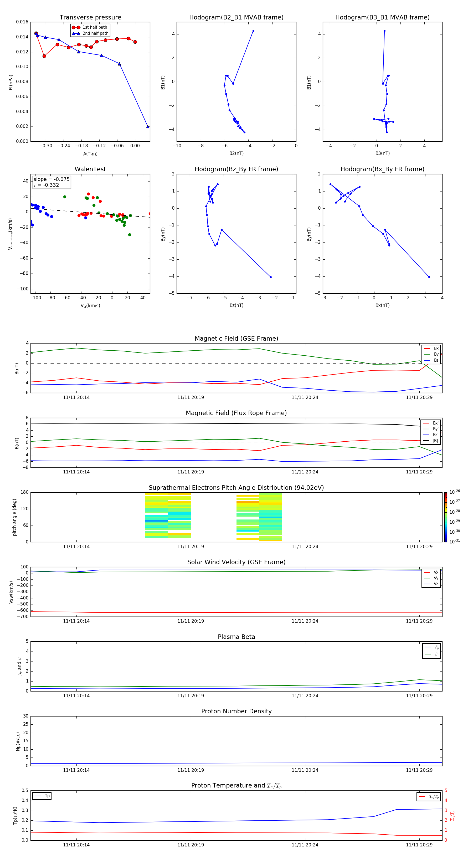Click the lowest blue triangle in Transverse pressure

(x=148, y=127)
